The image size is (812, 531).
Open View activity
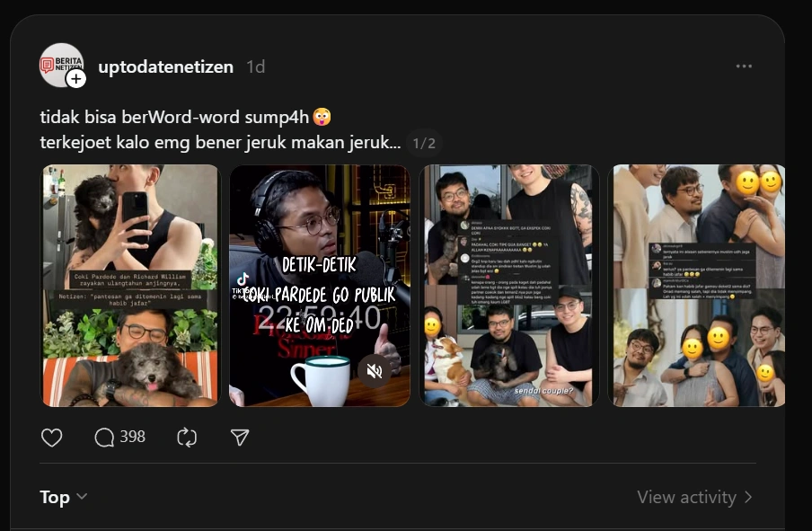[x=686, y=497]
